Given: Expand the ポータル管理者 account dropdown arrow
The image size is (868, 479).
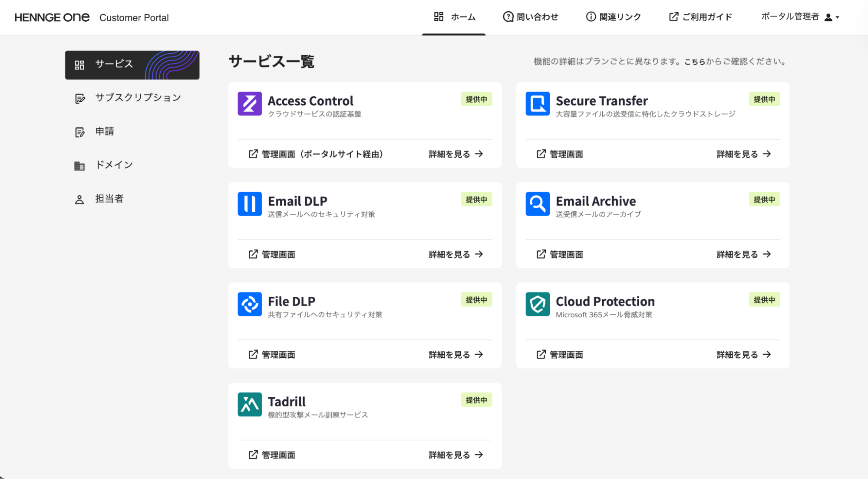Looking at the screenshot, I should (x=838, y=18).
